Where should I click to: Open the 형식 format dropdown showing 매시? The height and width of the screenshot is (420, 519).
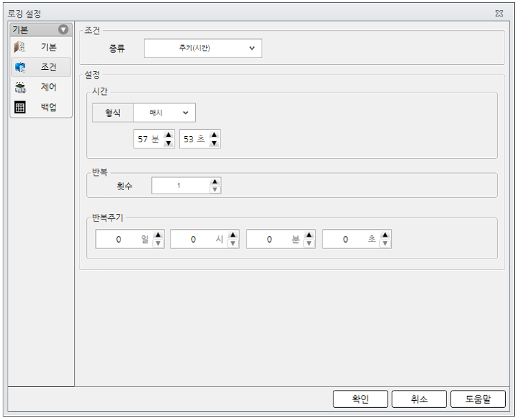point(164,113)
